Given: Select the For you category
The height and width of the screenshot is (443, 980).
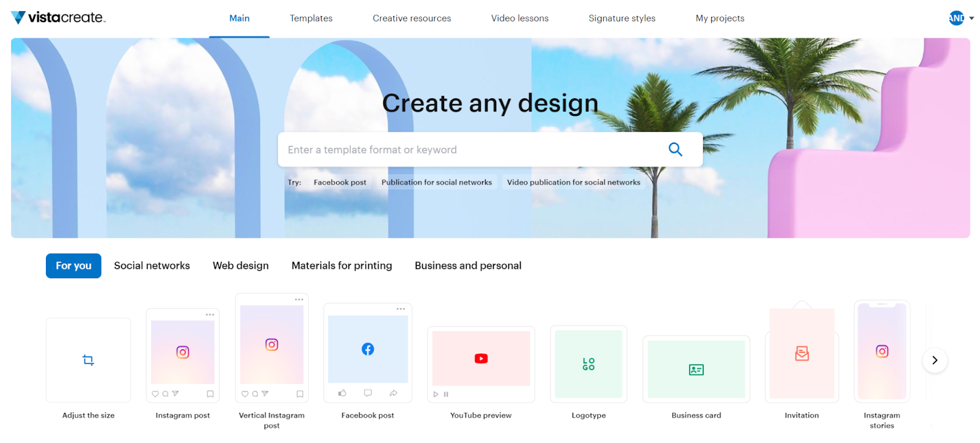Looking at the screenshot, I should (x=73, y=266).
